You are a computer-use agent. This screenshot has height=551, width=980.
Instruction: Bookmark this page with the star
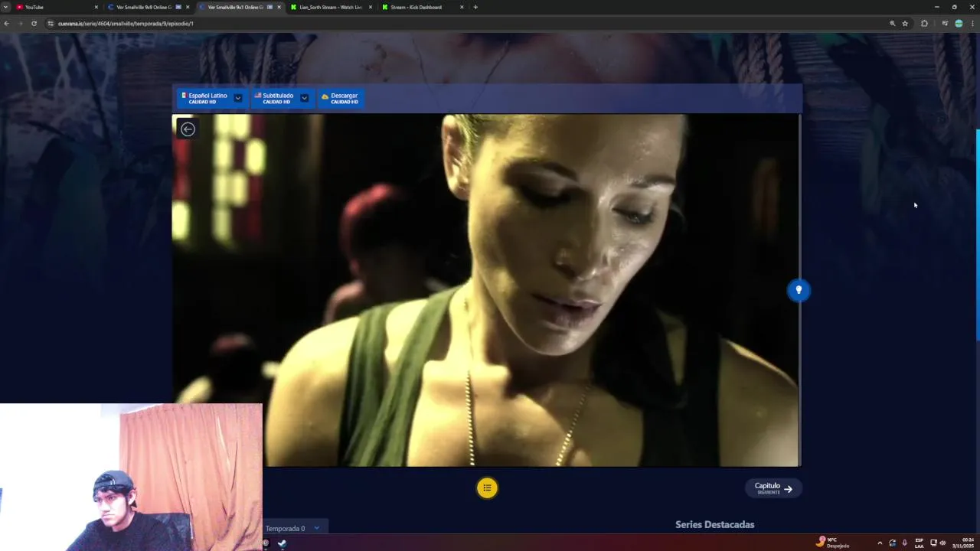pos(905,24)
